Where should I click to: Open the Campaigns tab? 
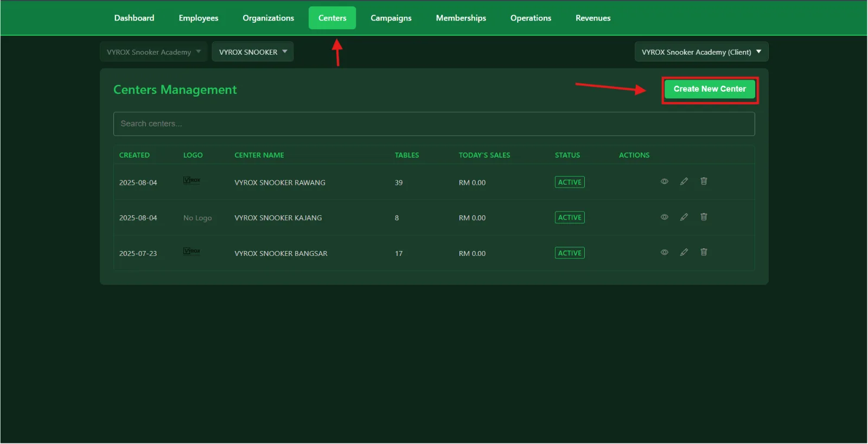point(391,18)
